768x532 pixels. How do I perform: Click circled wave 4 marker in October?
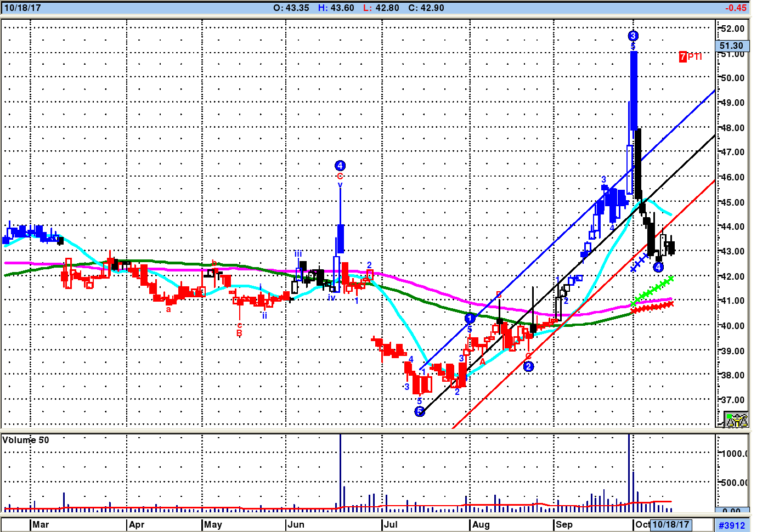pyautogui.click(x=658, y=267)
